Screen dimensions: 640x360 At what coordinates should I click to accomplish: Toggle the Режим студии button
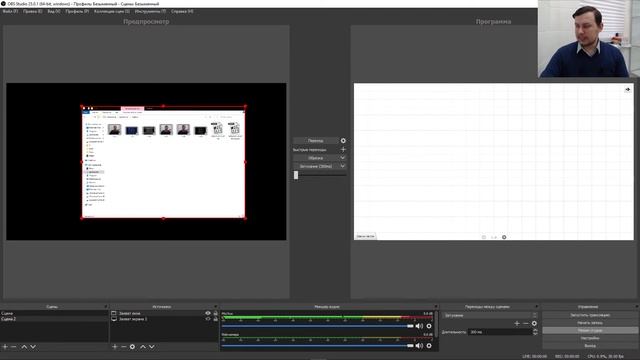point(590,330)
